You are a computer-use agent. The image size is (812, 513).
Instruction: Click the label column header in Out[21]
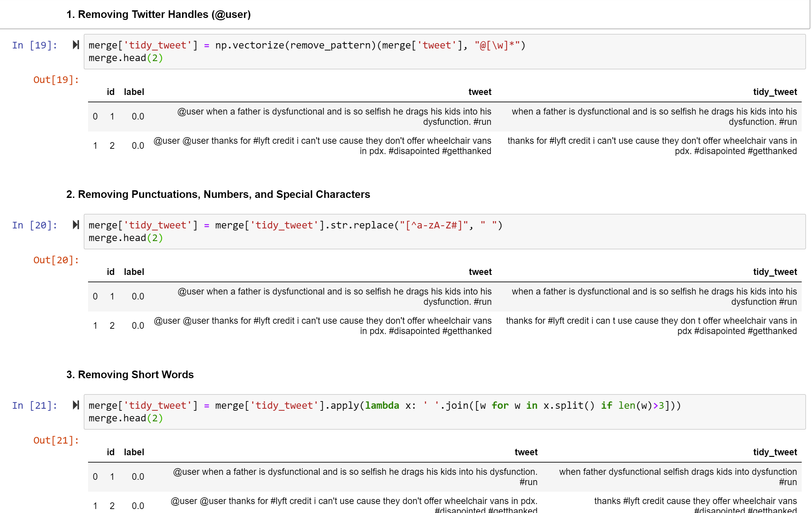[x=134, y=452]
